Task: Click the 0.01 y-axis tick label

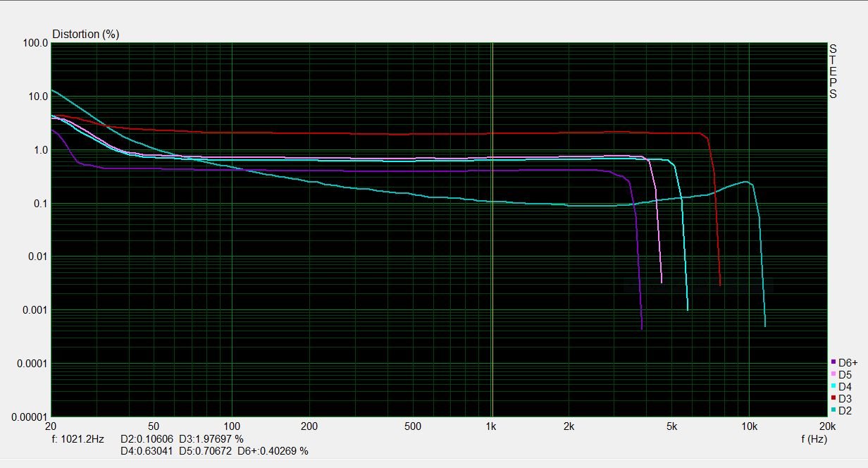Action: point(38,257)
